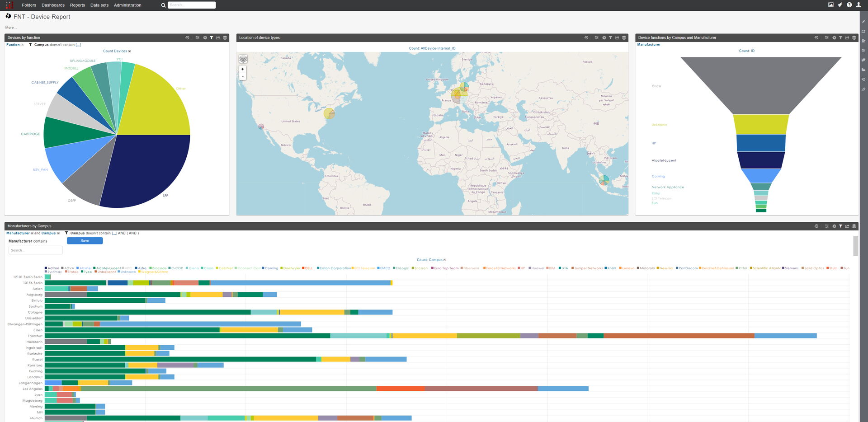This screenshot has height=422, width=868.
Task: Click the blue Save button
Action: click(85, 241)
